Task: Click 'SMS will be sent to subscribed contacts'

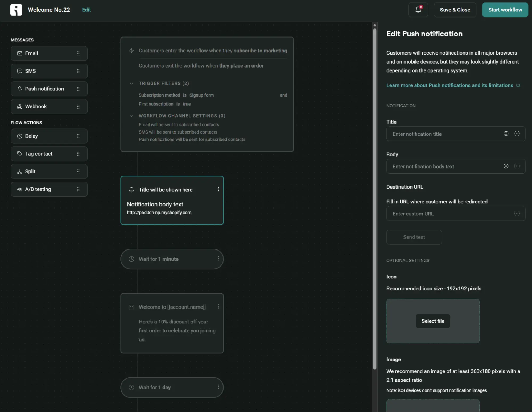Action: 178,132
